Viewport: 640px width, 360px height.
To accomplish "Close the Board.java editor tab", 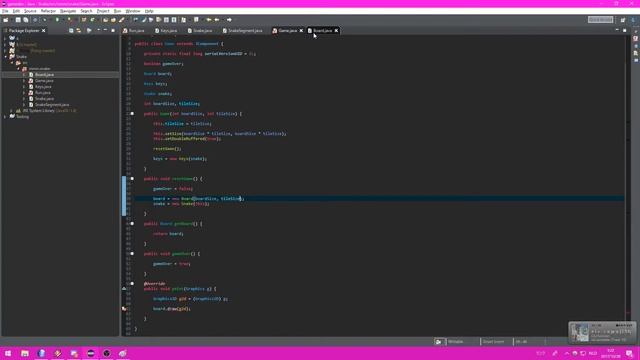I will coord(336,31).
